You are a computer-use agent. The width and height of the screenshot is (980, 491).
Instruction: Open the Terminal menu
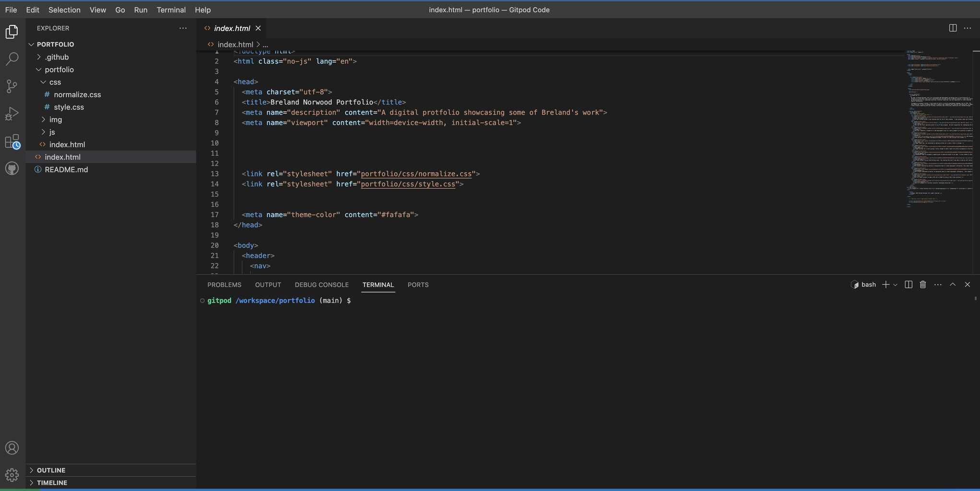pyautogui.click(x=171, y=10)
